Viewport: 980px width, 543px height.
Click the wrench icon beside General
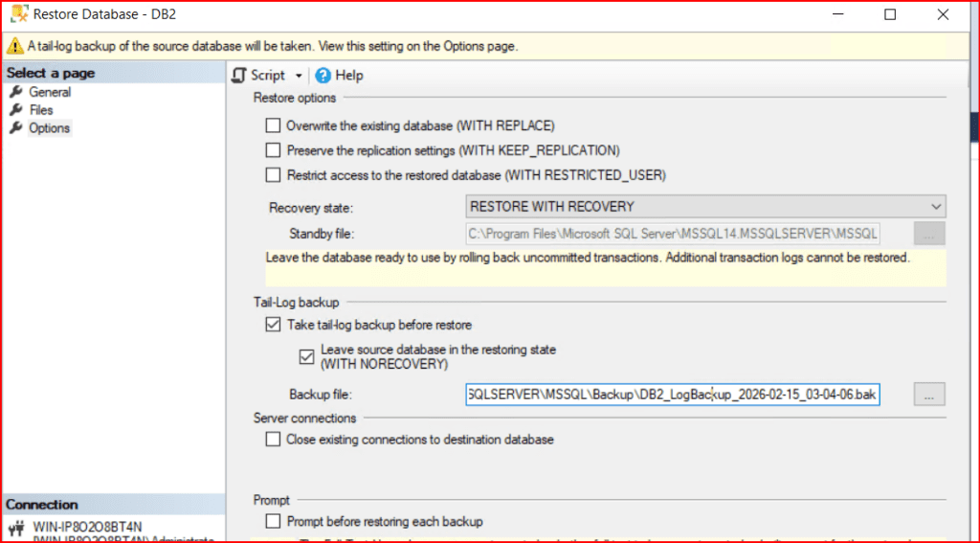[15, 92]
